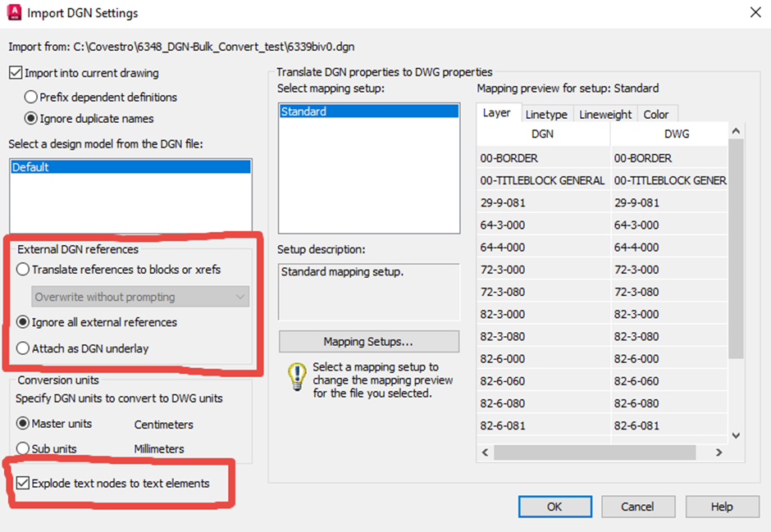The image size is (771, 532).
Task: Click the lightbulb tip icon
Action: click(297, 377)
